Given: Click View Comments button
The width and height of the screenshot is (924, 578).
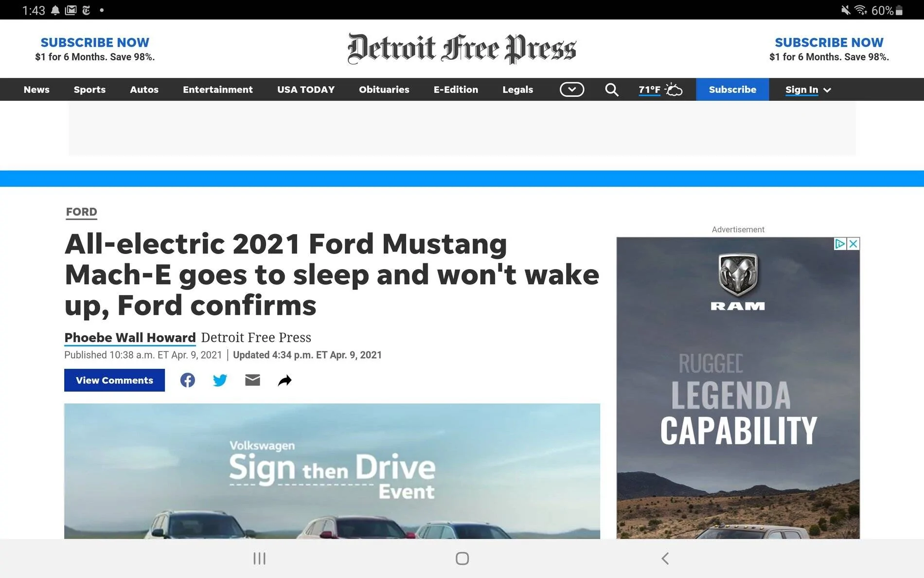Looking at the screenshot, I should pos(114,380).
